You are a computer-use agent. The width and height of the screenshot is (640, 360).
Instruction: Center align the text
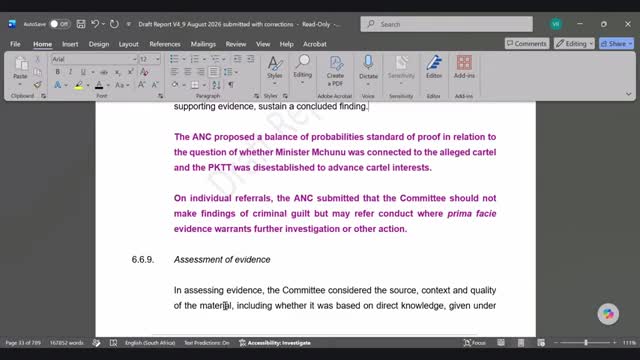[187, 72]
